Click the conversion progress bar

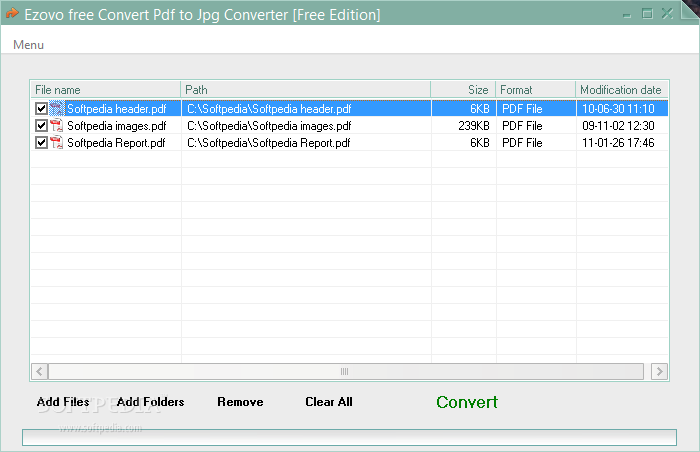[x=350, y=437]
